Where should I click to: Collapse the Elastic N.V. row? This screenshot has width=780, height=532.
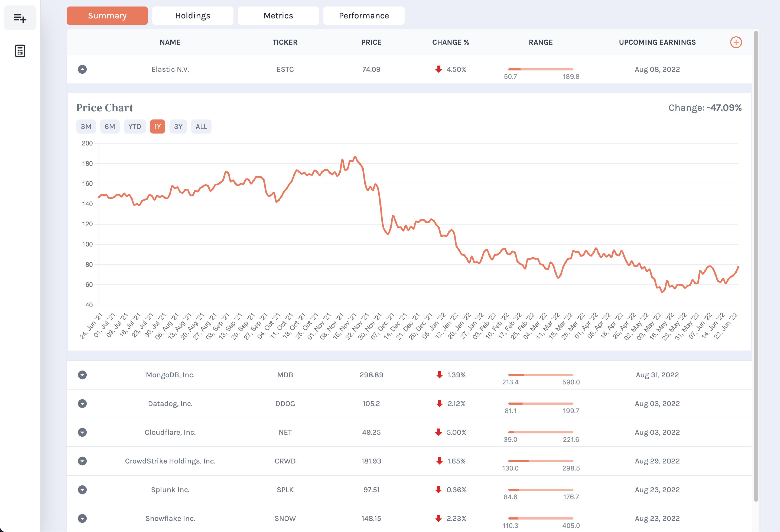[x=82, y=69]
